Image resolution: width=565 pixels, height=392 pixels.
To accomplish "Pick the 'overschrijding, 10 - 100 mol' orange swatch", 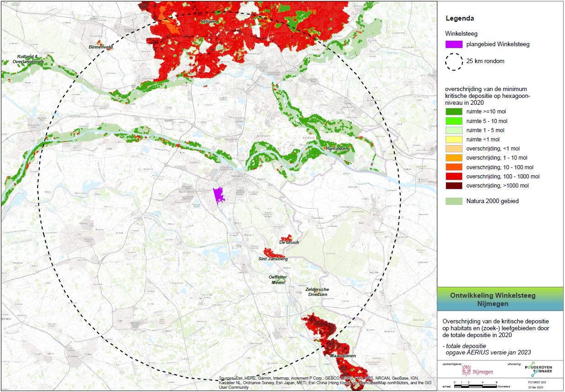I will pyautogui.click(x=454, y=167).
